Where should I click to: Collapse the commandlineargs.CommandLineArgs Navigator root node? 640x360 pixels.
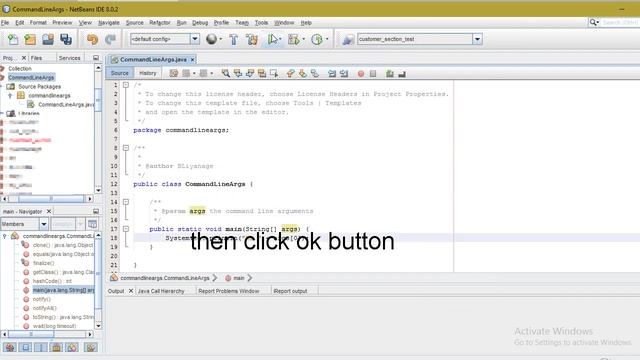4,236
